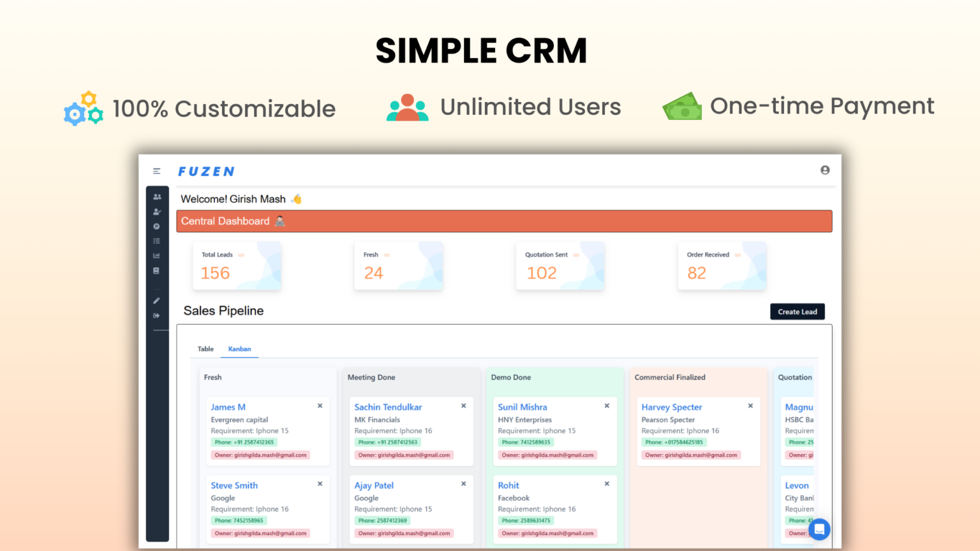Open the Steve Smith lead name
The width and height of the screenshot is (980, 551).
[x=234, y=485]
